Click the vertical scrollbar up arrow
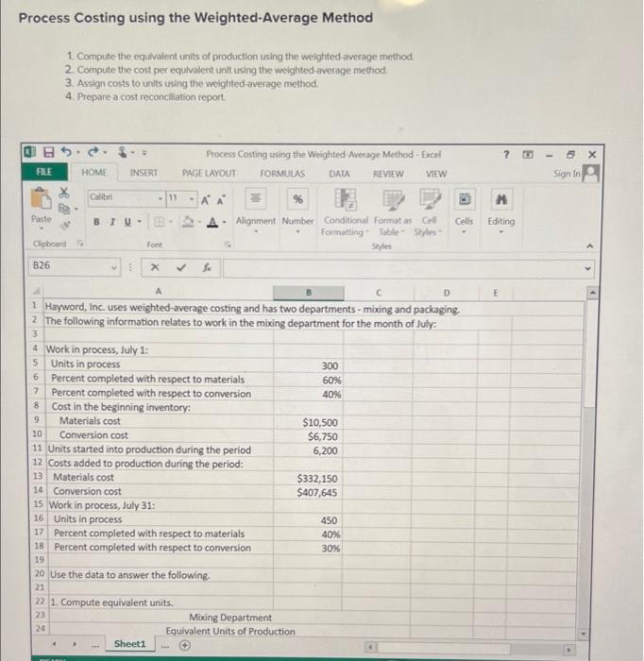Screen dimensions: 644x661 [x=592, y=291]
